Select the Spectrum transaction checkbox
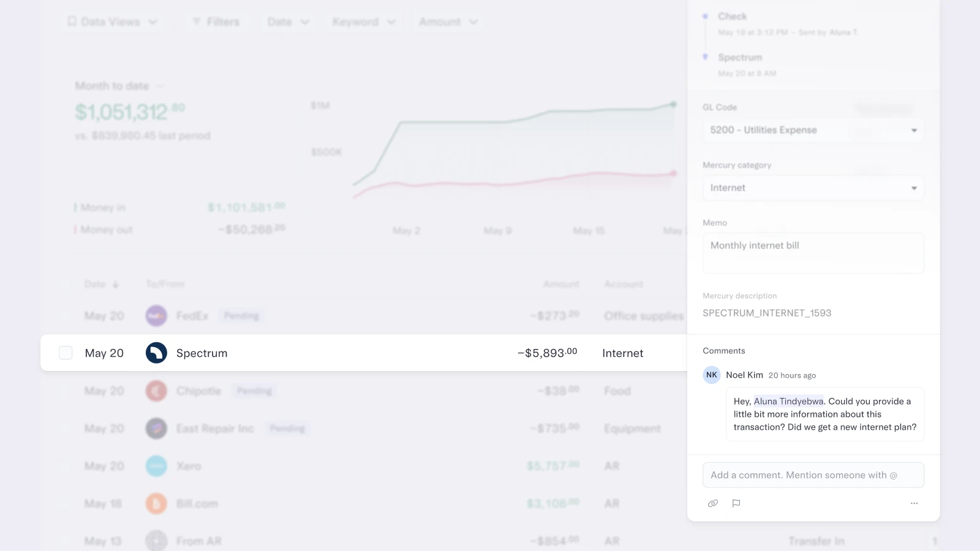Screen dimensions: 980x551 66,353
